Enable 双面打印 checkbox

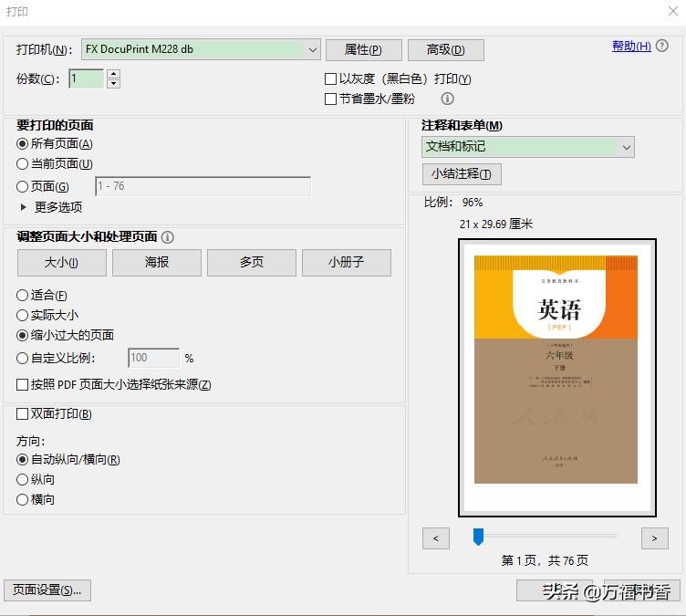tap(22, 413)
